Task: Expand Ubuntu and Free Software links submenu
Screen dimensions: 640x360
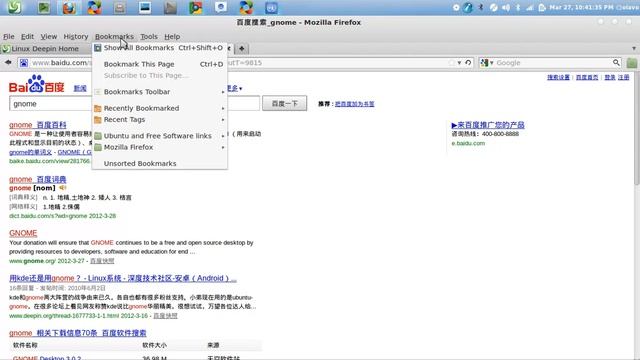Action: pyautogui.click(x=160, y=136)
